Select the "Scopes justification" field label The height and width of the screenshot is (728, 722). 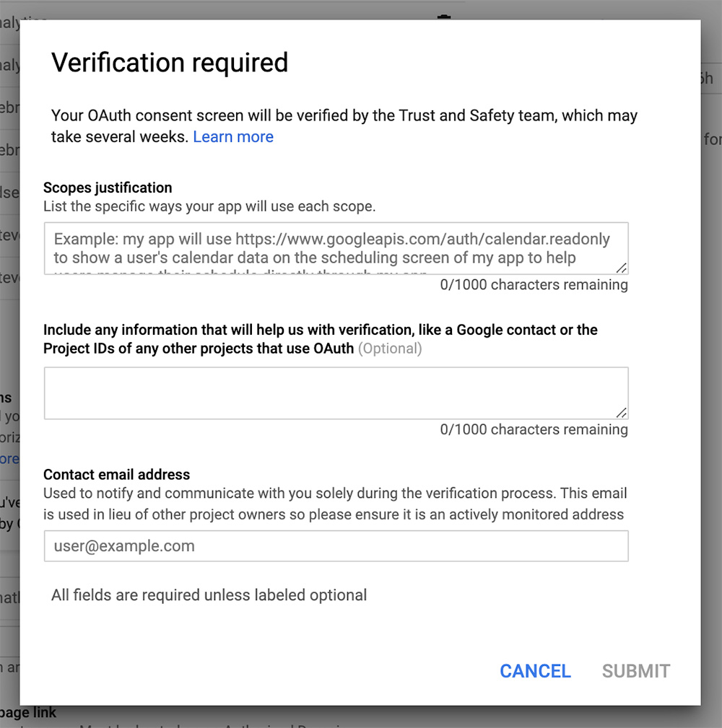tap(108, 188)
